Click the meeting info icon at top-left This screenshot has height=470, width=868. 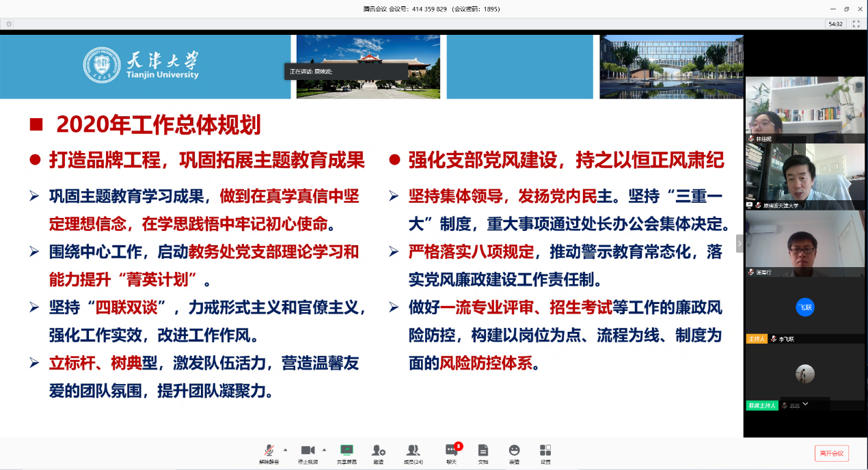9,24
